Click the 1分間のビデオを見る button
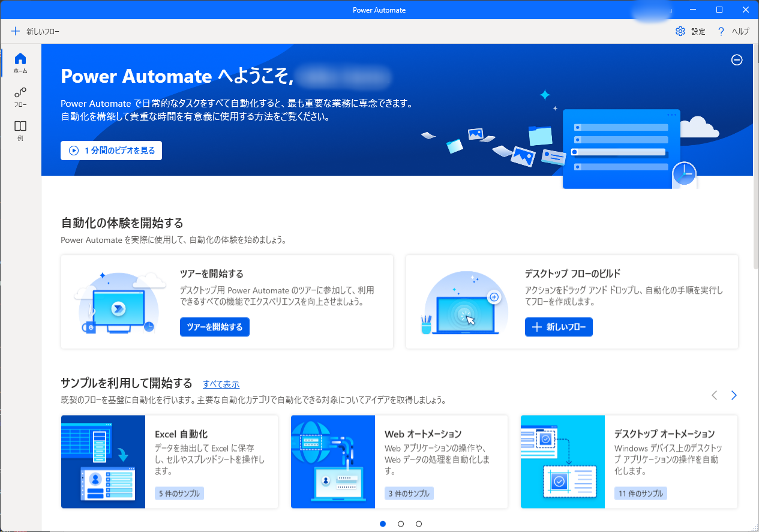 coord(111,151)
